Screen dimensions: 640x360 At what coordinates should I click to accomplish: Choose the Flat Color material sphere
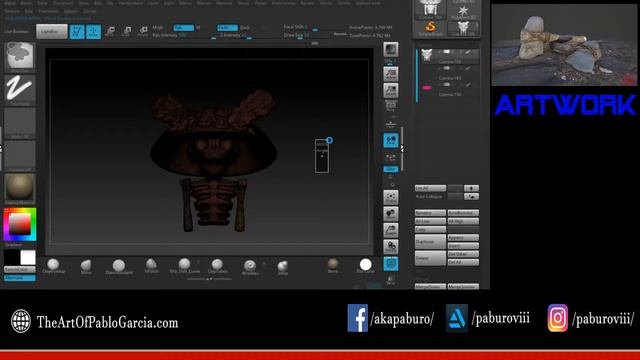(366, 266)
